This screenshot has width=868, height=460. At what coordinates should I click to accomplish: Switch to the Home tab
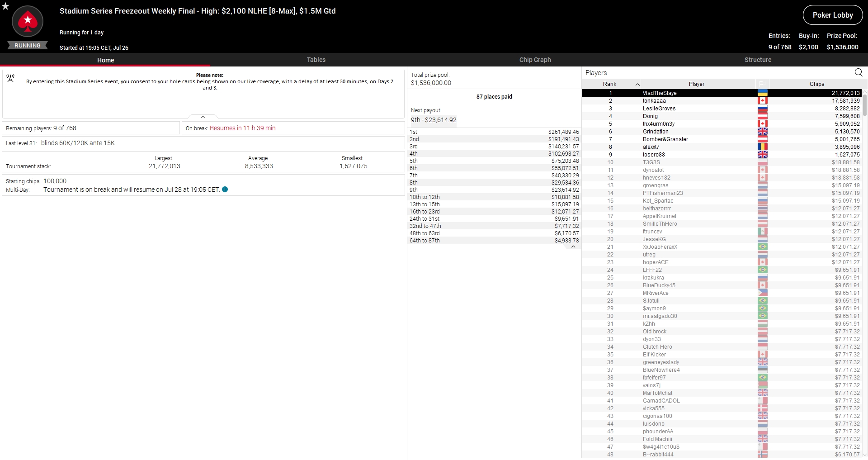coord(105,60)
